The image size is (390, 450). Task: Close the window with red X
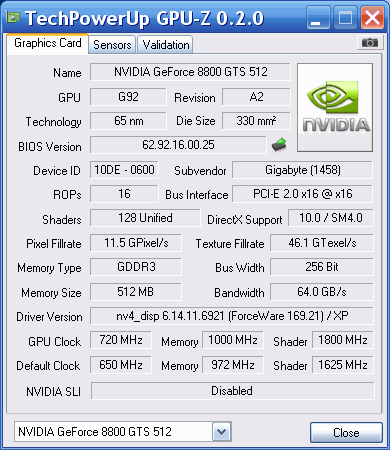point(372,17)
